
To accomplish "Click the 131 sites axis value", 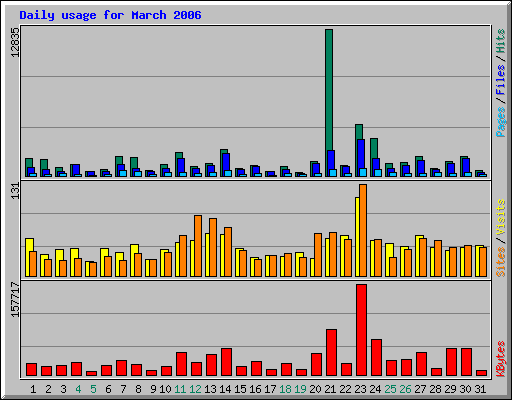I will pyautogui.click(x=15, y=191).
